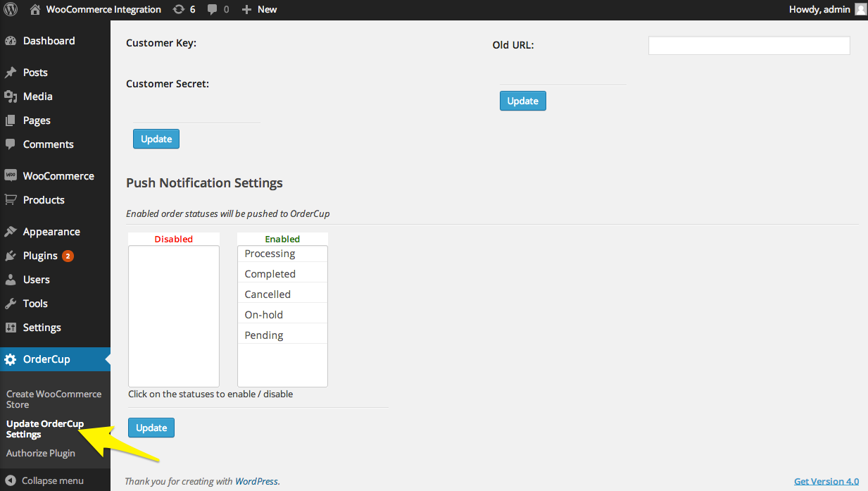The width and height of the screenshot is (868, 491).
Task: Select Authorize Plugin submenu
Action: click(41, 453)
